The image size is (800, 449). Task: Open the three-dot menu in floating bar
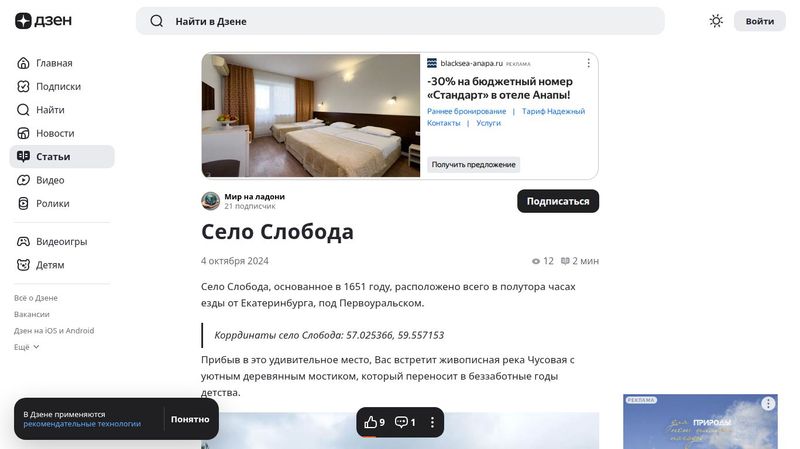[432, 422]
